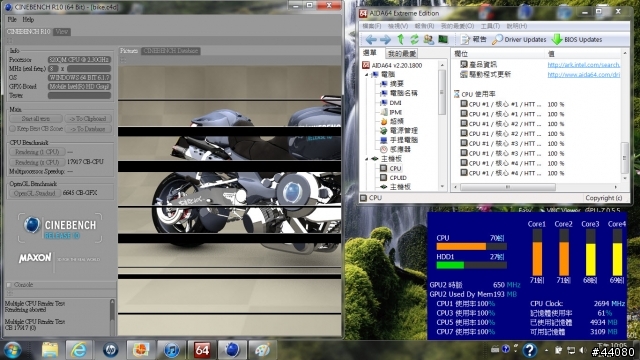Open the www.aida64.com driver update link
Screen dimensions: 640x360
point(584,74)
